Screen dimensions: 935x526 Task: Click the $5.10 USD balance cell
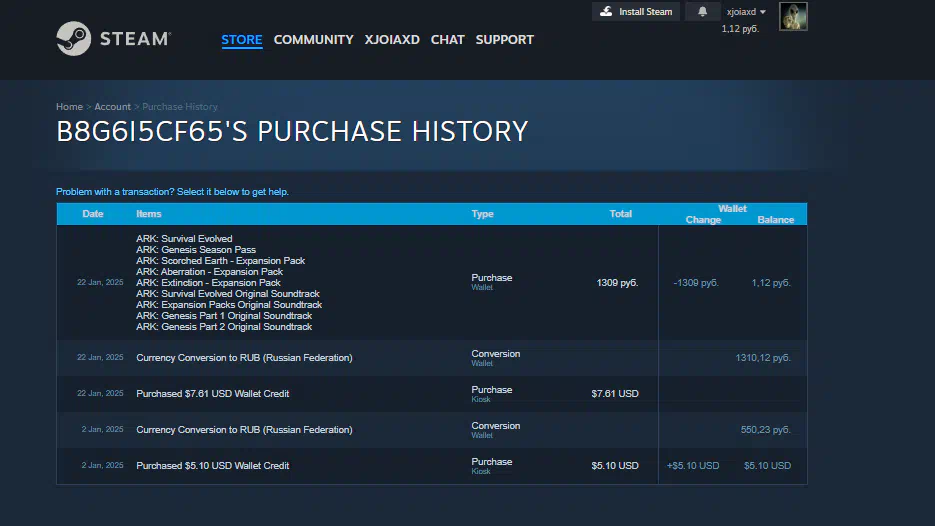(x=767, y=466)
